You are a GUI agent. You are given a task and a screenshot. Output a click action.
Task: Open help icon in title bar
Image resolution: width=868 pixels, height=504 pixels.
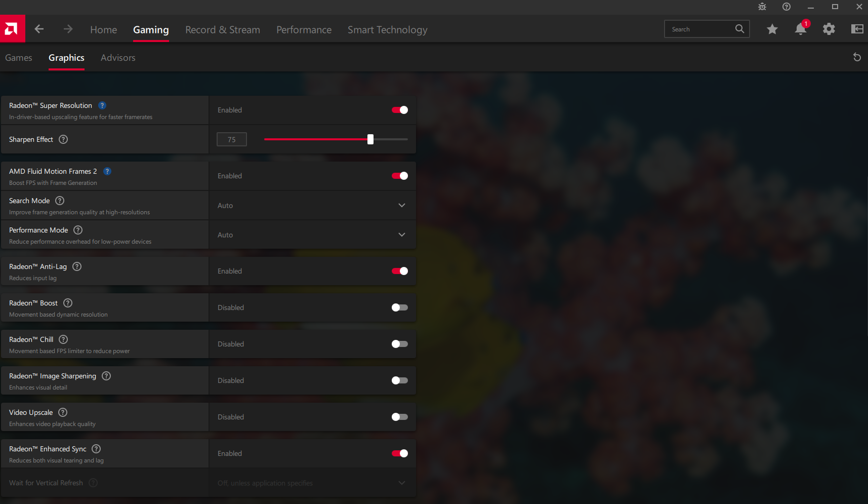[787, 7]
